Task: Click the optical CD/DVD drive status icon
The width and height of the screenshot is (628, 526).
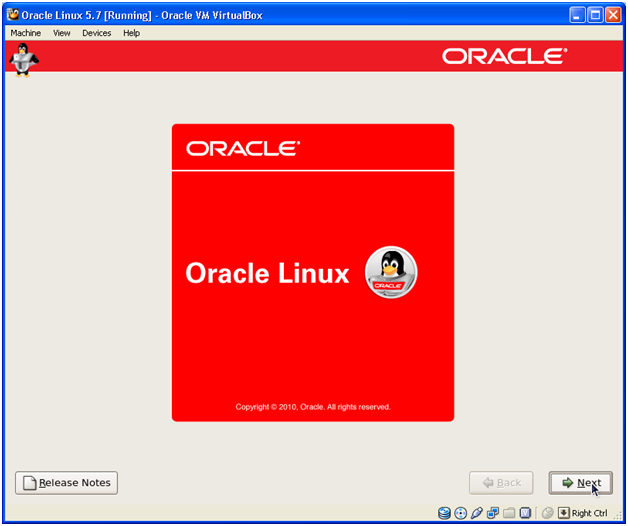Action: (x=461, y=513)
